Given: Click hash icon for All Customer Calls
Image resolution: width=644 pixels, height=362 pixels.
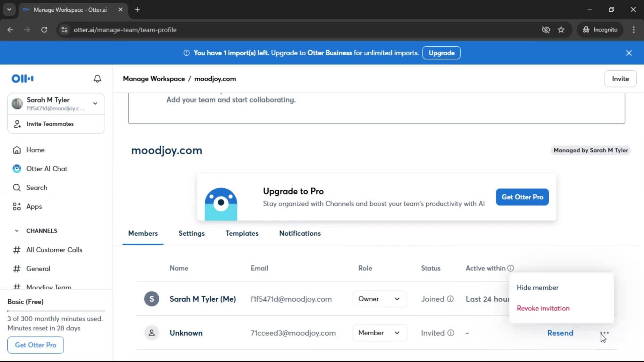Looking at the screenshot, I should (x=17, y=250).
